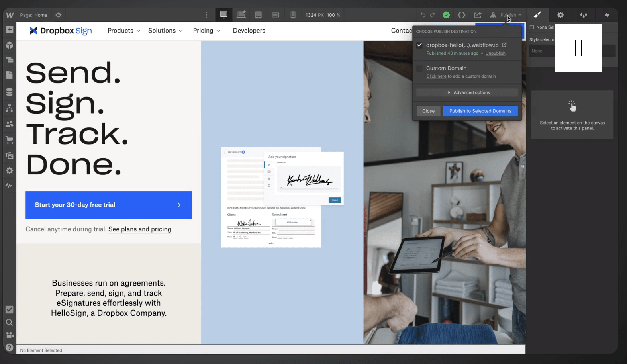This screenshot has height=364, width=627.
Task: Click the Dropbox Sign logo
Action: point(61,31)
